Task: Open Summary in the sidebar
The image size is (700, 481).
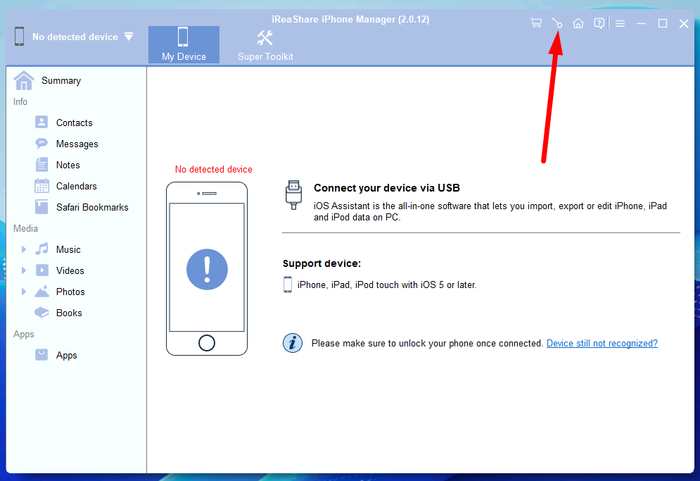Action: pos(60,81)
